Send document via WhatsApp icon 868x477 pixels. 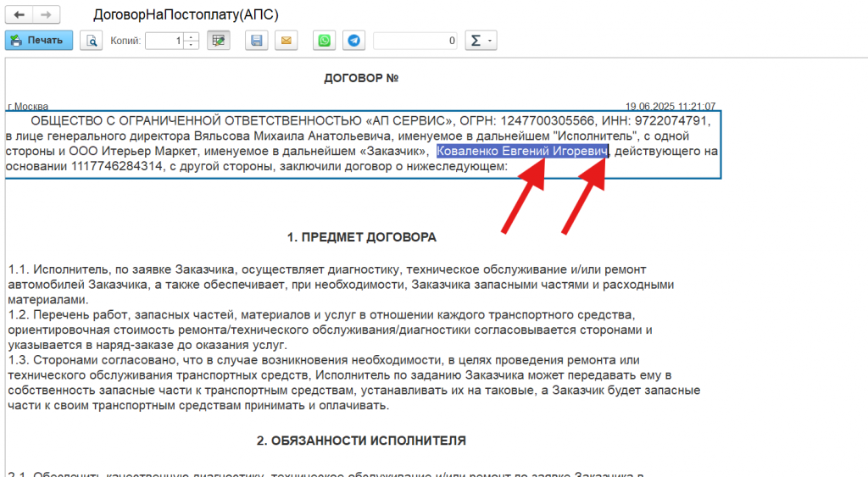(x=325, y=40)
